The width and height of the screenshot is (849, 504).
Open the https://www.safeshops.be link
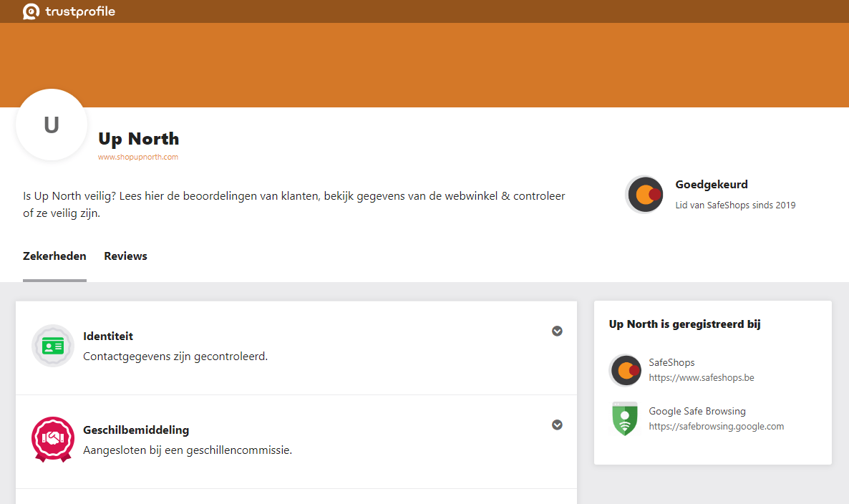click(702, 378)
